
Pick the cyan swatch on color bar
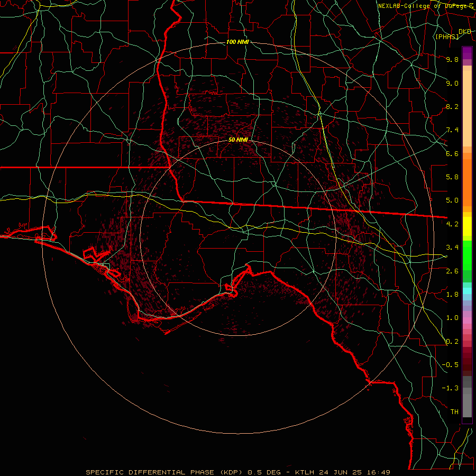467,291
